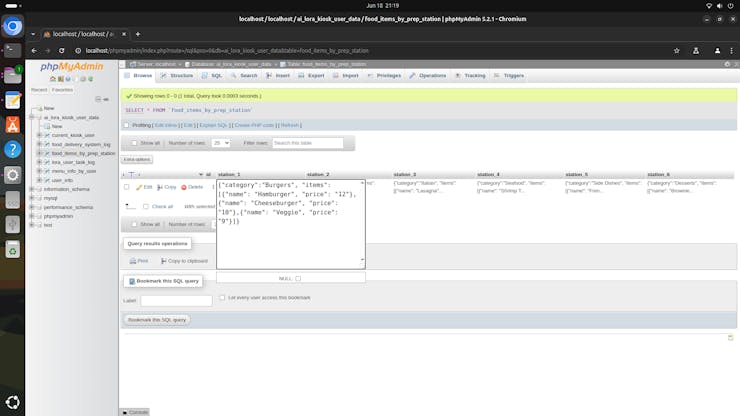Open the Files app in the dock
The height and width of the screenshot is (416, 740).
(x=13, y=75)
